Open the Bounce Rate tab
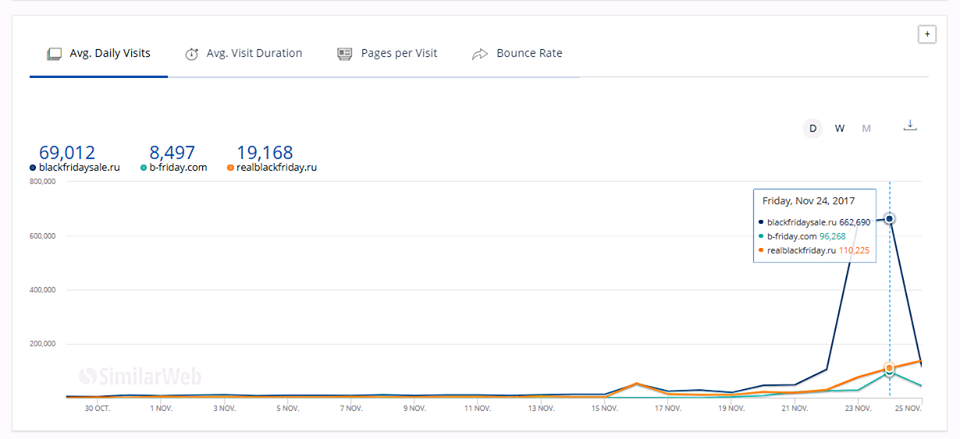Image resolution: width=960 pixels, height=439 pixels. tap(529, 54)
